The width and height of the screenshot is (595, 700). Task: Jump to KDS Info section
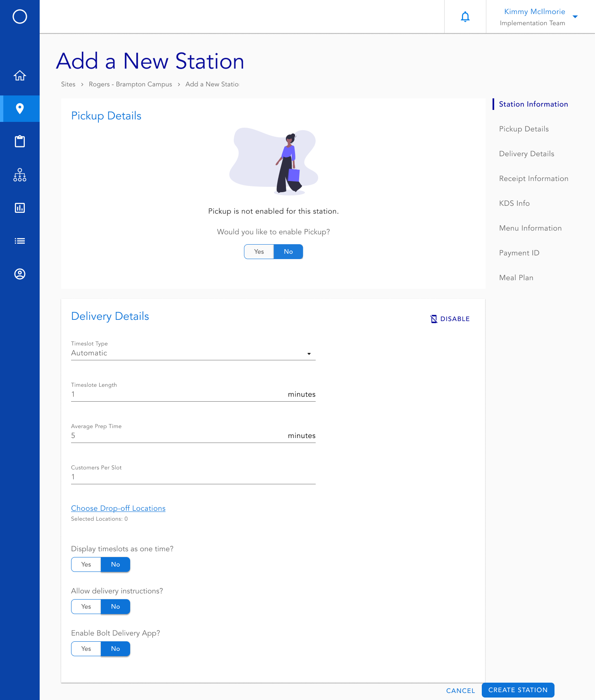coord(514,203)
